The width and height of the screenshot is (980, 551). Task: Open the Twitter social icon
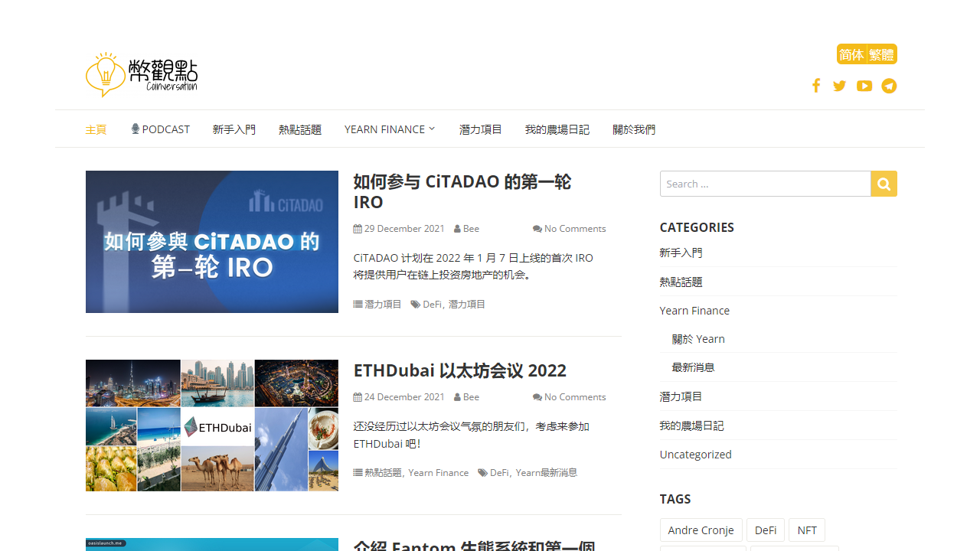(840, 86)
